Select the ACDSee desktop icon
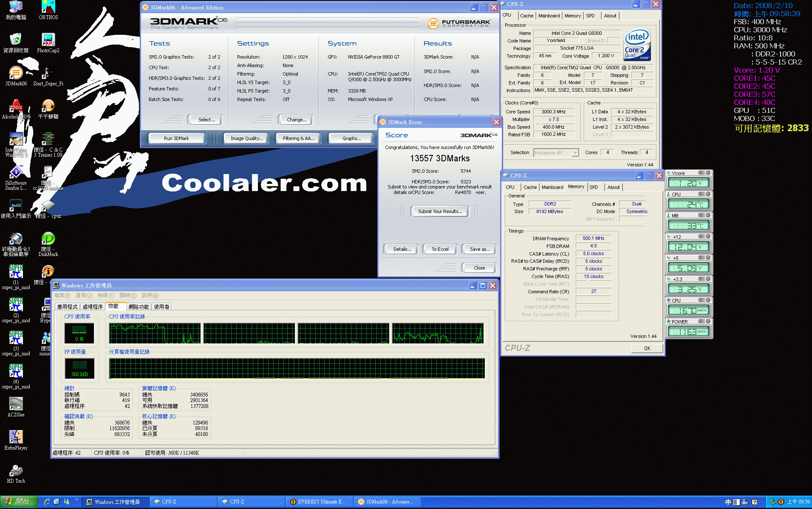 (16, 407)
